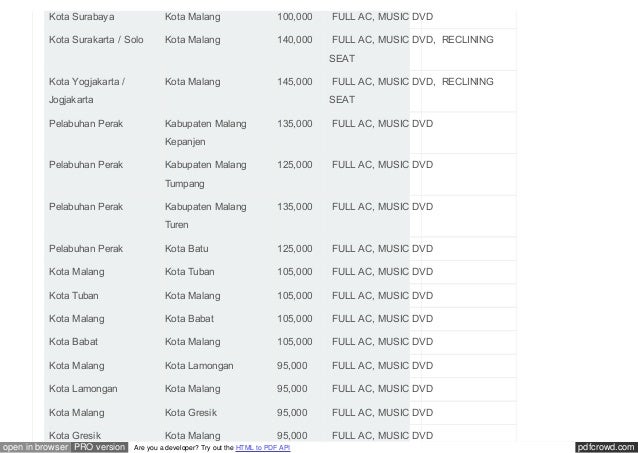Select the Kota Surakarta / Solo cell
Viewport: 638px width, 453px height.
(96, 40)
